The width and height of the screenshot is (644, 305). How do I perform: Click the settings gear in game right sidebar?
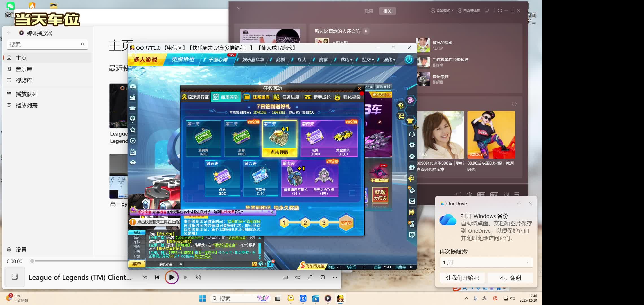point(412,145)
